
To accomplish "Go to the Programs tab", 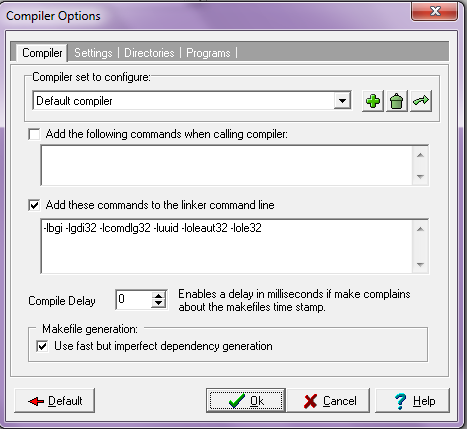I will tap(208, 53).
